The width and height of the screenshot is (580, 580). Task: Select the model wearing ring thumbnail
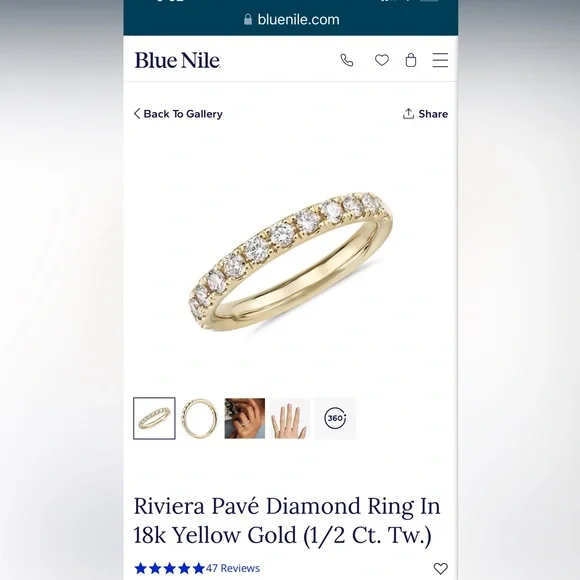click(245, 418)
